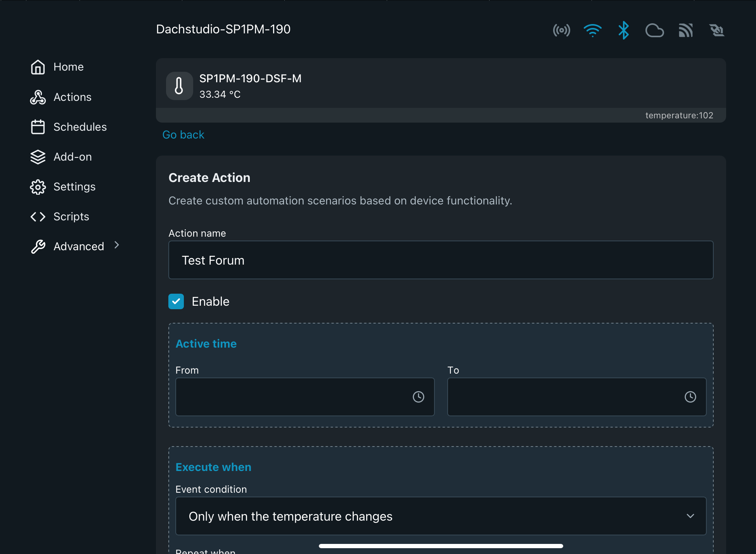This screenshot has height=554, width=756.
Task: Click the From time input field
Action: click(x=305, y=397)
